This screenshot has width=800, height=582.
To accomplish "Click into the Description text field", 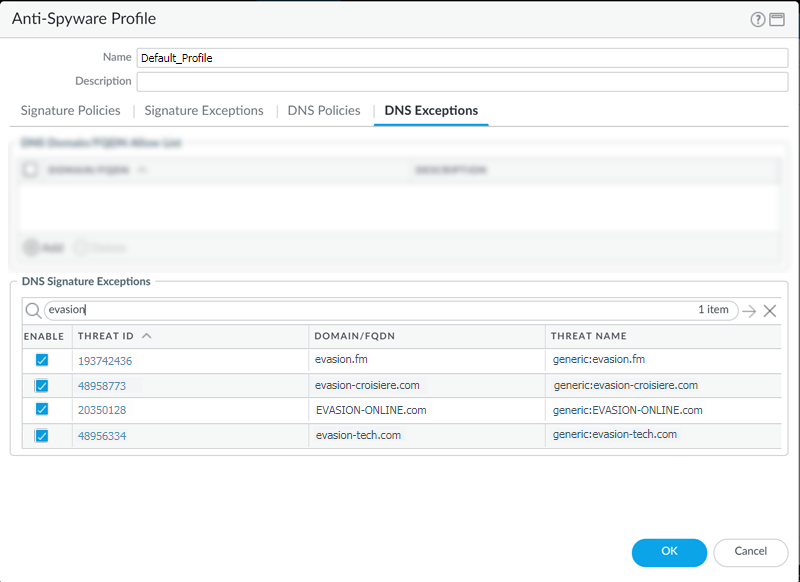I will point(462,82).
